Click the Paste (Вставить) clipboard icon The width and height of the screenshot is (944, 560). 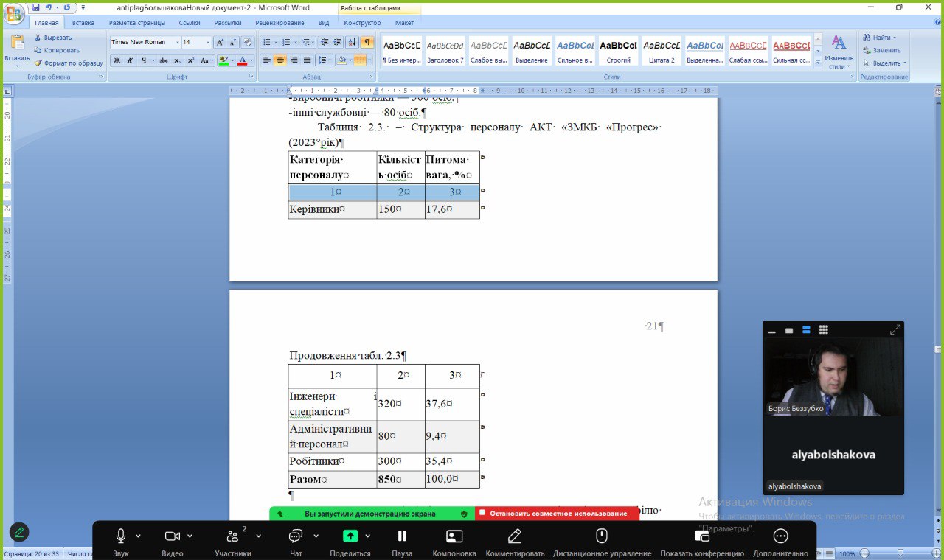[x=17, y=43]
